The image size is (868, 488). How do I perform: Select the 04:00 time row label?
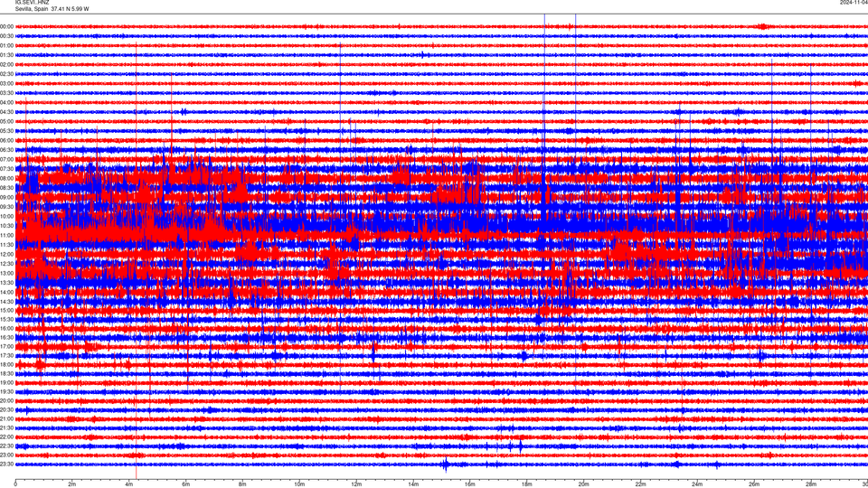coord(6,102)
